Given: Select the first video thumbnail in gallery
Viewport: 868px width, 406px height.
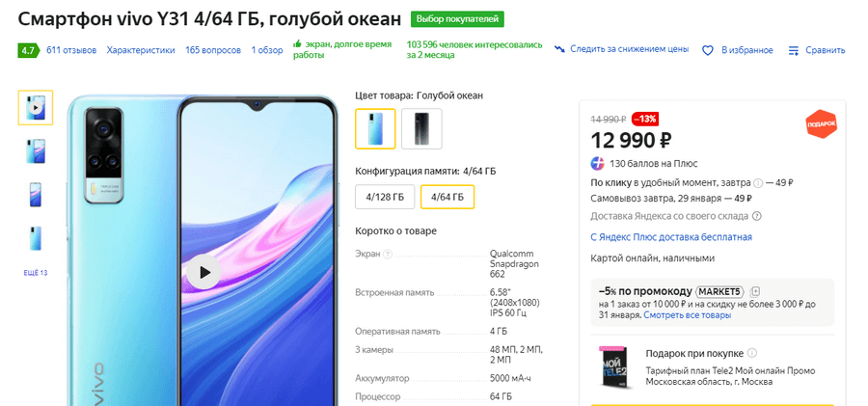Looking at the screenshot, I should point(36,108).
